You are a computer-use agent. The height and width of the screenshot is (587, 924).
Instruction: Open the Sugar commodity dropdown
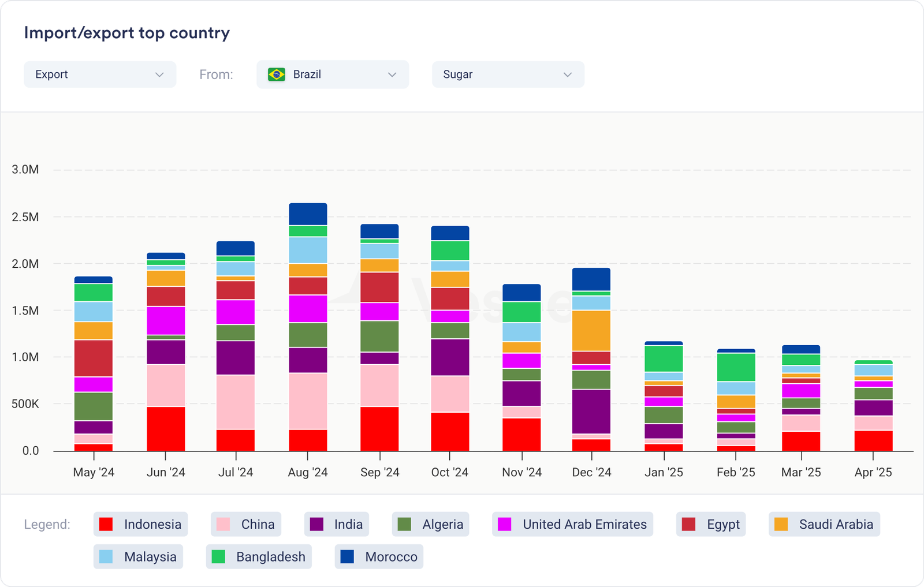(x=508, y=74)
